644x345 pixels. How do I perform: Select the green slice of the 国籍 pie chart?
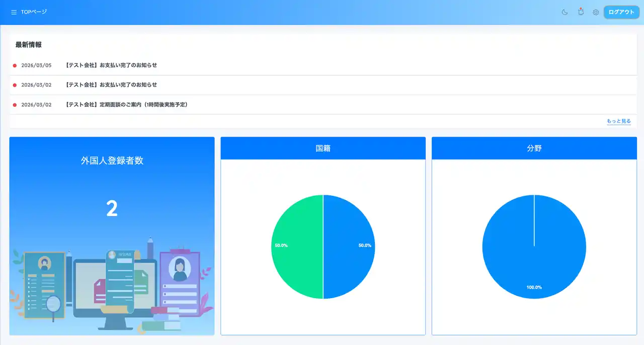coord(297,262)
